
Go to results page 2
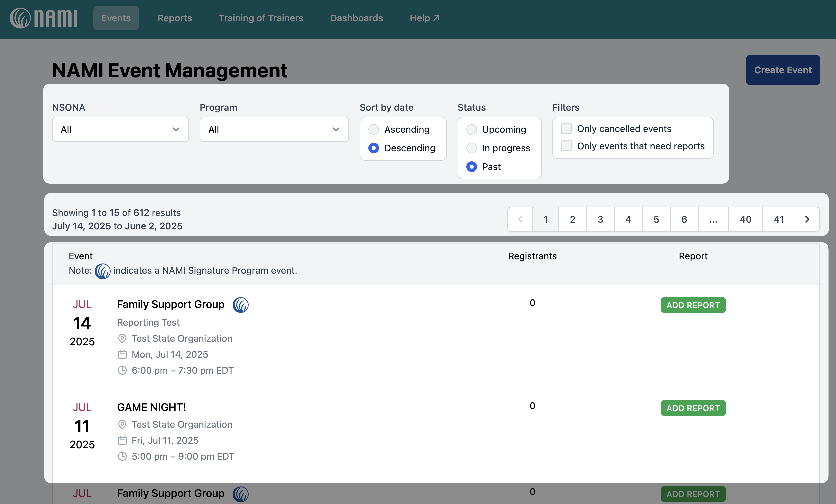(573, 219)
